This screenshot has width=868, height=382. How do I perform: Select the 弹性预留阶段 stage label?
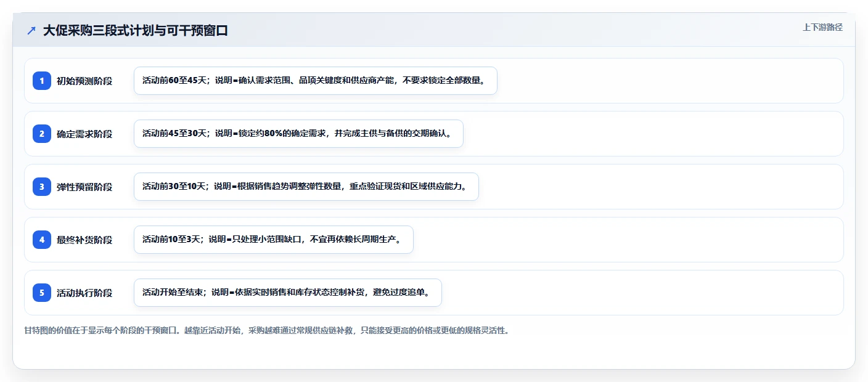pos(84,187)
